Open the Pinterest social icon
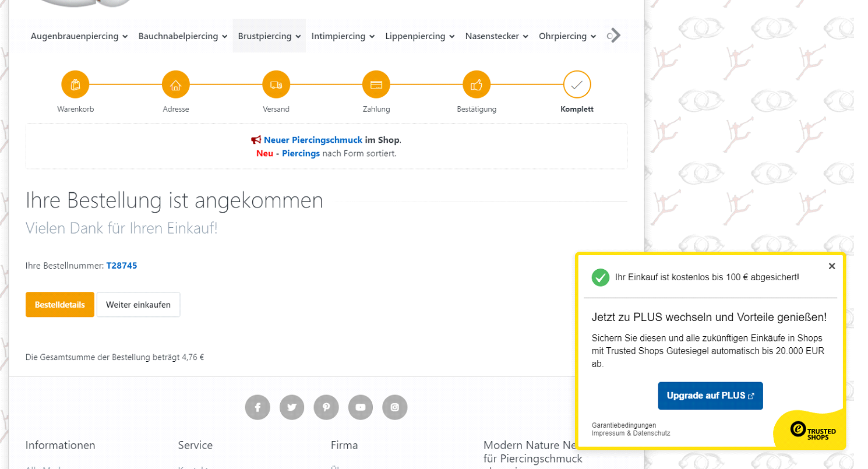This screenshot has width=868, height=469. point(326,407)
